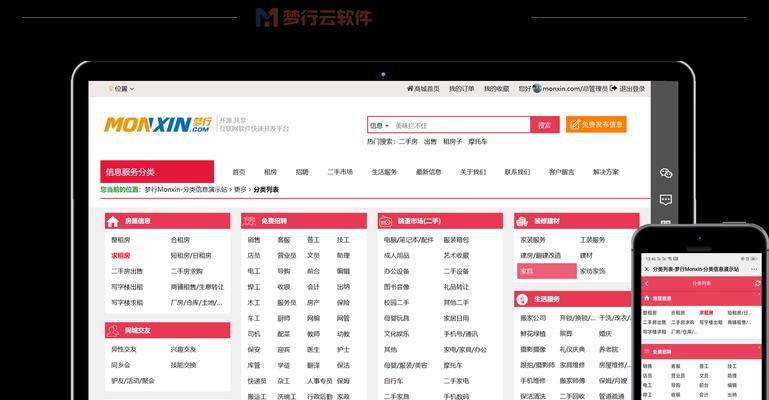
Task: Select 异性交友 under 同城交友
Action: pos(124,350)
